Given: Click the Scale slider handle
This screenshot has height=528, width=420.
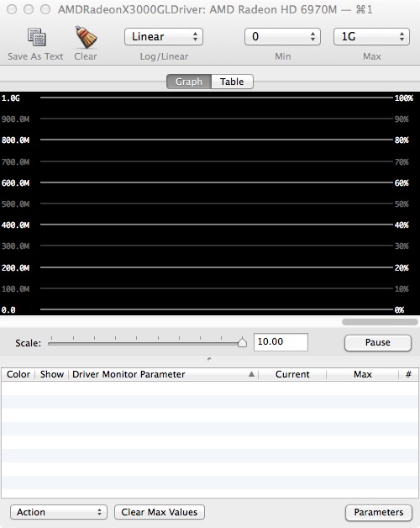Looking at the screenshot, I should (x=242, y=343).
